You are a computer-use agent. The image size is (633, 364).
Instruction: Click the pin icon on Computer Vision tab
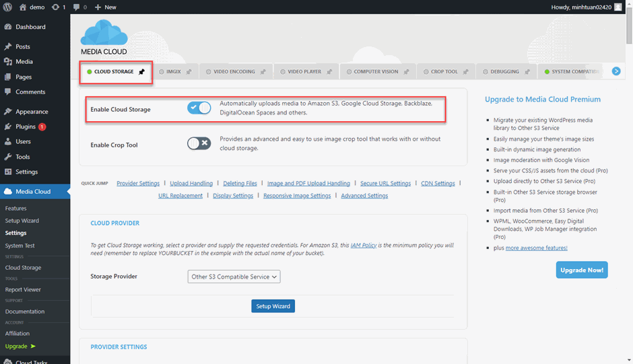click(407, 72)
